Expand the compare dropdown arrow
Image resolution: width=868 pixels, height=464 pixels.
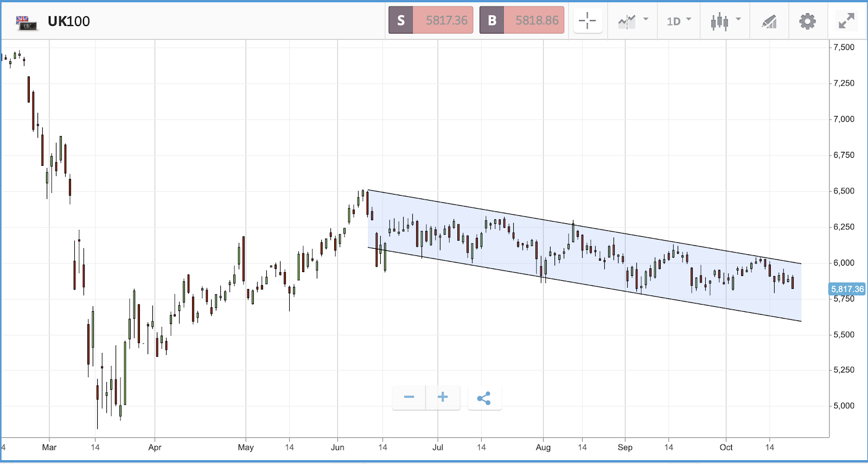tap(646, 19)
